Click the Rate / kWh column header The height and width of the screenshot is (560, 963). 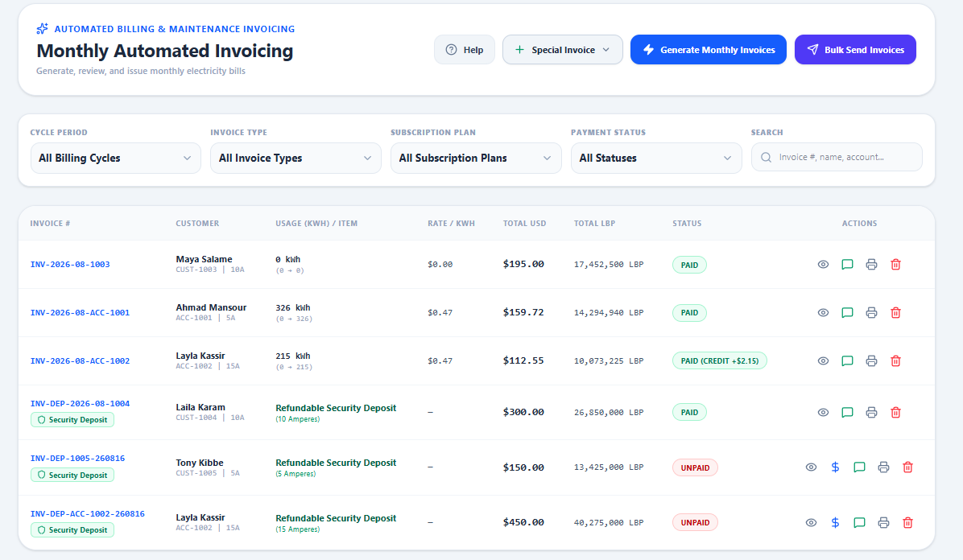coord(452,224)
